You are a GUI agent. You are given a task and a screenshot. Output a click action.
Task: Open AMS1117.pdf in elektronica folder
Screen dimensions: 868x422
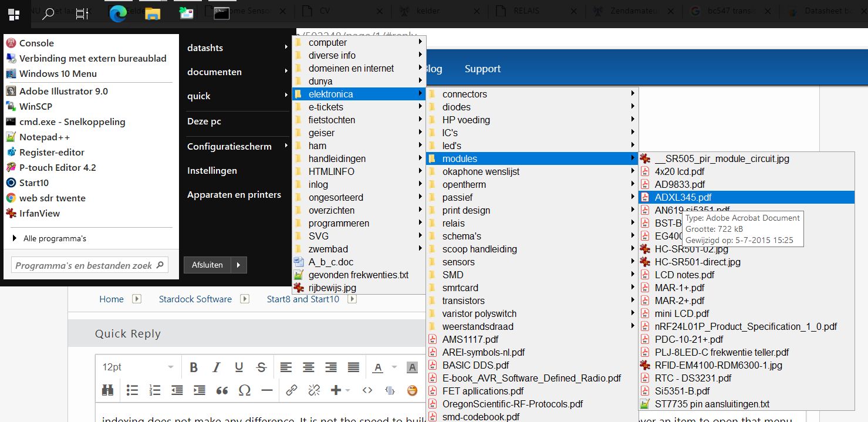532,339
